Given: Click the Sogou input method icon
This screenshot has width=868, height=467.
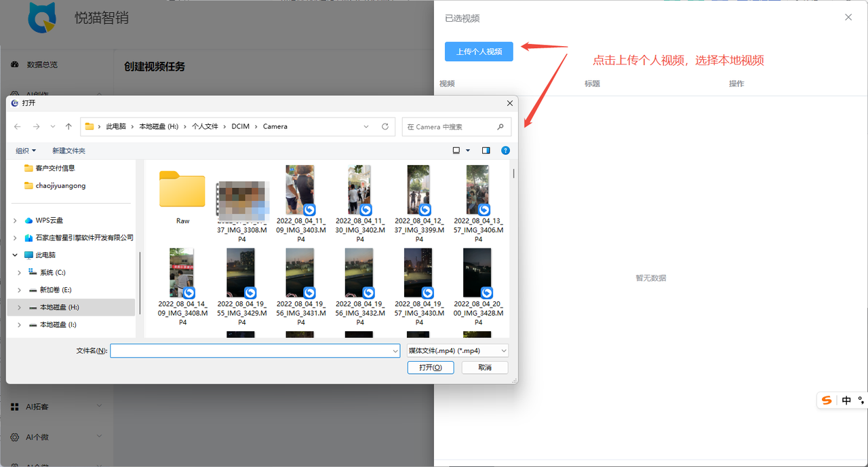Looking at the screenshot, I should coord(827,400).
